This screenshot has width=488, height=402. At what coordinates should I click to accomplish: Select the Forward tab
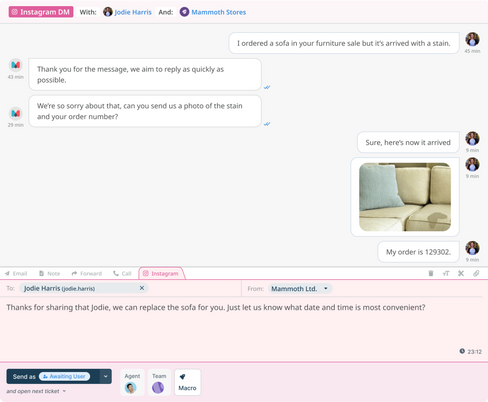tap(87, 274)
